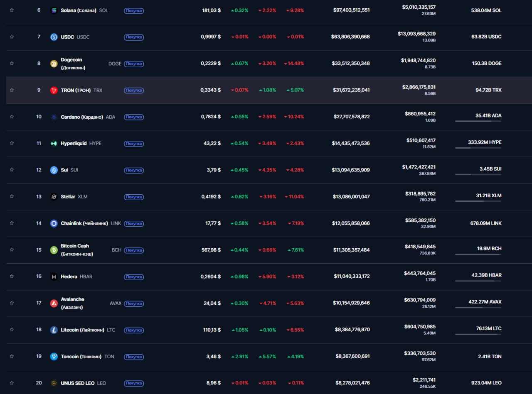
Task: Click the Avalanche coin logo
Action: click(54, 303)
